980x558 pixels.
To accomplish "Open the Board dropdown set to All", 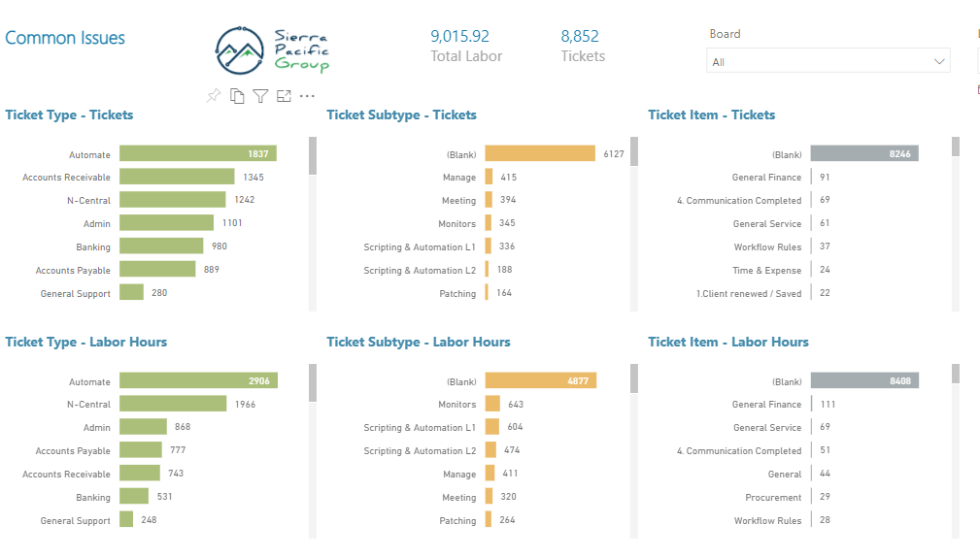I will tap(828, 61).
